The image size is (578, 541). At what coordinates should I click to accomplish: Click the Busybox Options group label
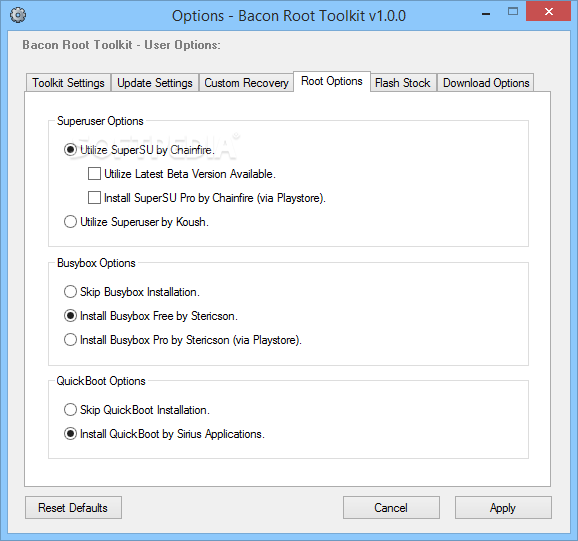coord(96,263)
